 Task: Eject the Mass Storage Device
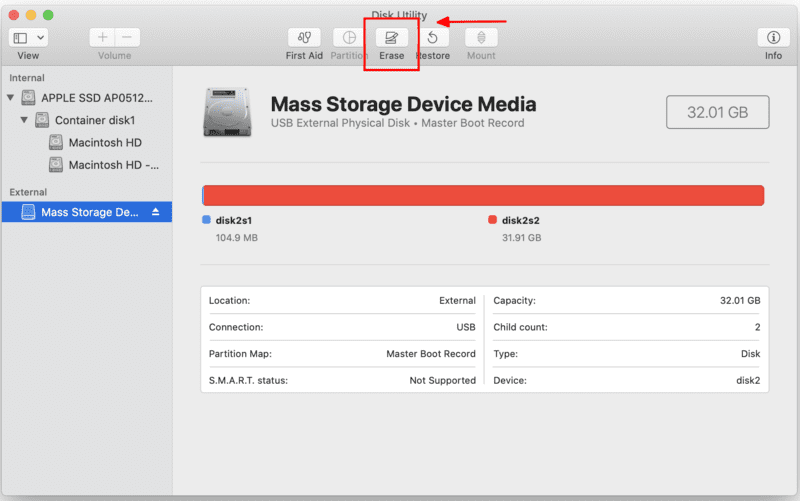pyautogui.click(x=155, y=212)
